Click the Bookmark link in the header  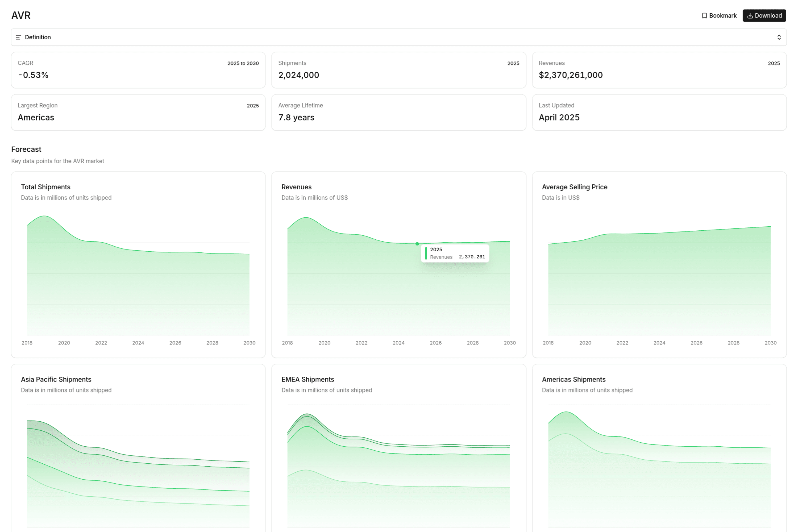(x=719, y=15)
